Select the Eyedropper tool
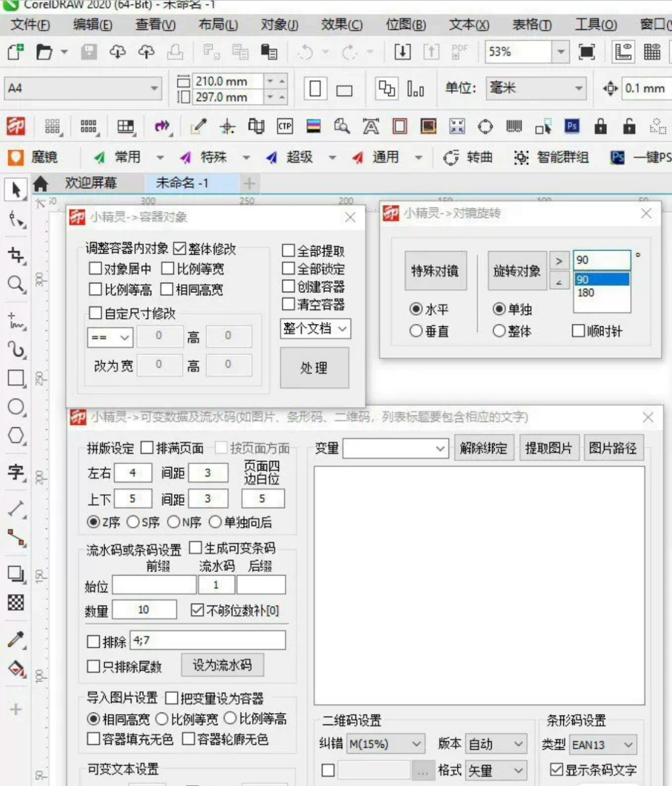Image resolution: width=672 pixels, height=786 pixels. click(16, 639)
